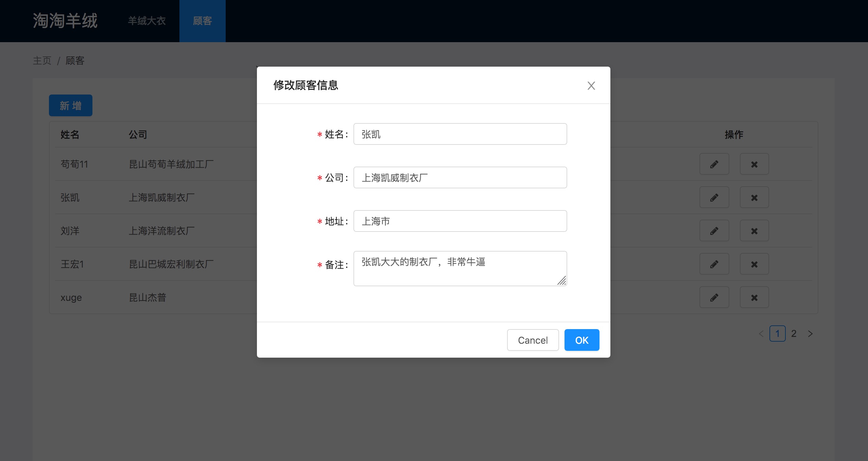Select the 顾客 navigation tab

click(202, 21)
